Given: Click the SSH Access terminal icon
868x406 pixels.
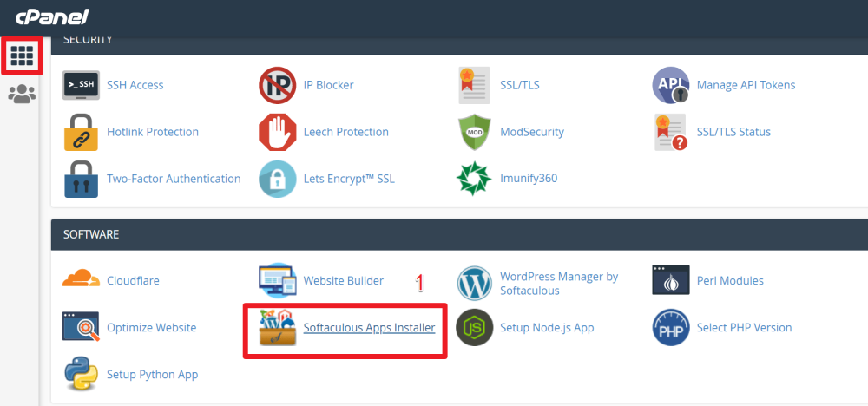Looking at the screenshot, I should (x=81, y=85).
